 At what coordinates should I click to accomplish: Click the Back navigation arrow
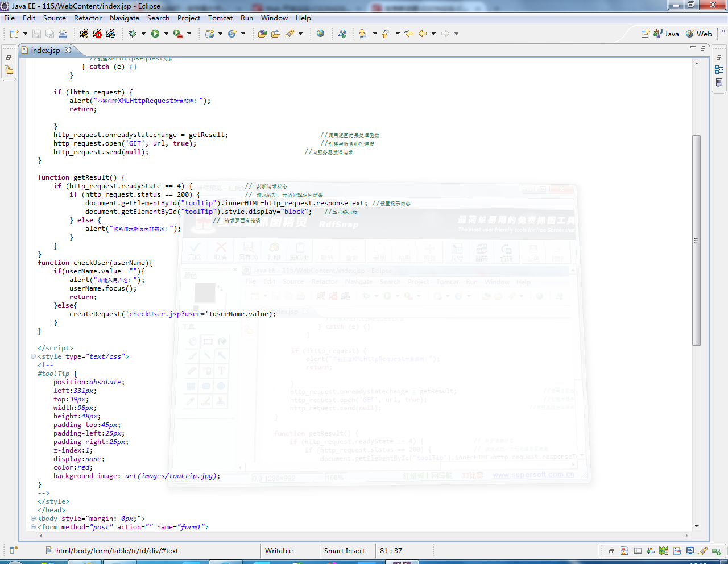click(423, 34)
